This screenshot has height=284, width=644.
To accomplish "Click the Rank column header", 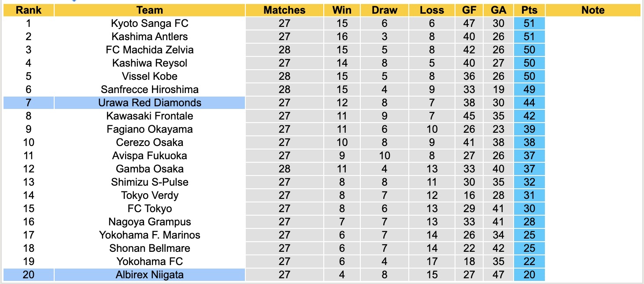I will click(x=28, y=10).
